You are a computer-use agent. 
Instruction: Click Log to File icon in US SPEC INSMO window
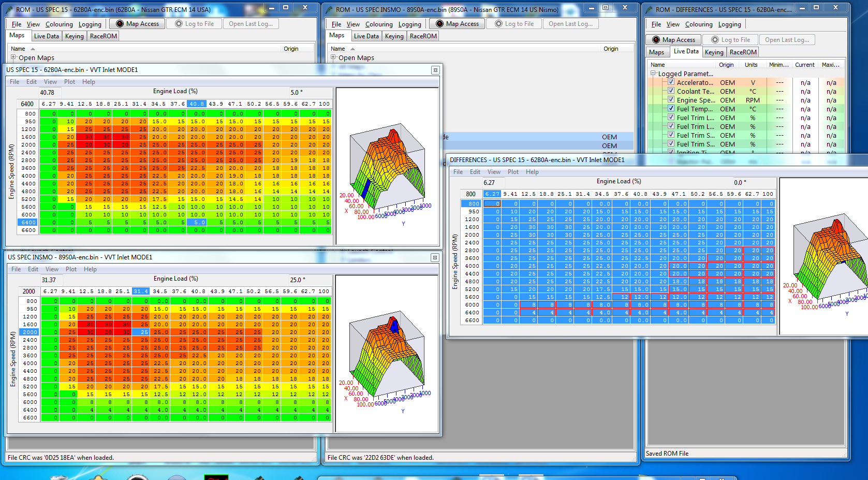(499, 24)
